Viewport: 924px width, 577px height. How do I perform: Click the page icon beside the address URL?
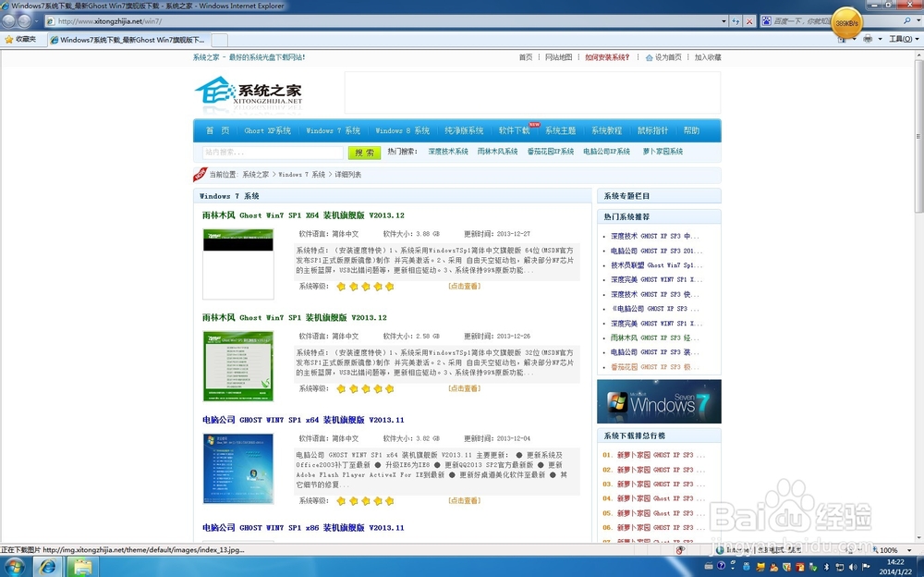(51, 21)
